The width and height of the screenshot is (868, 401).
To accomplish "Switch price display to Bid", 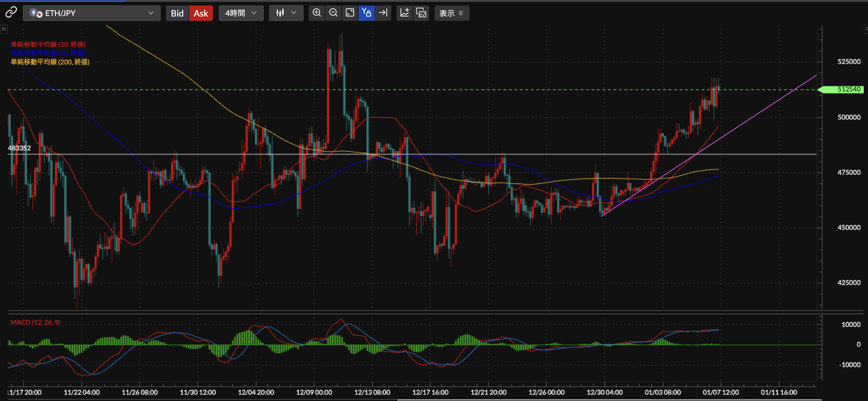I will (x=177, y=13).
